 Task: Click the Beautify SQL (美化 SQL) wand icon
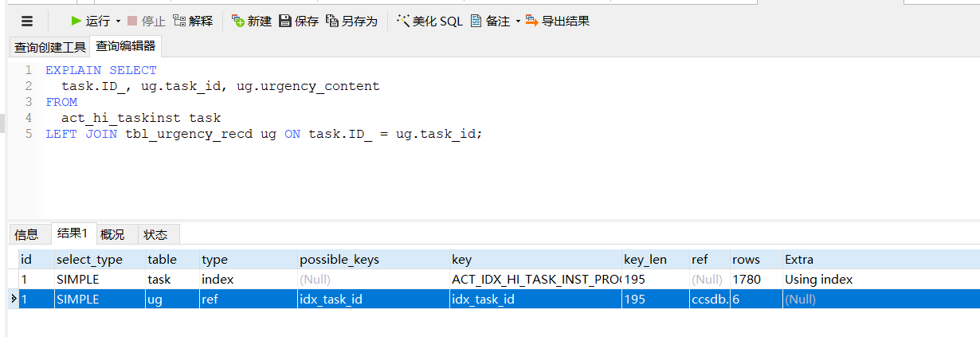point(403,21)
